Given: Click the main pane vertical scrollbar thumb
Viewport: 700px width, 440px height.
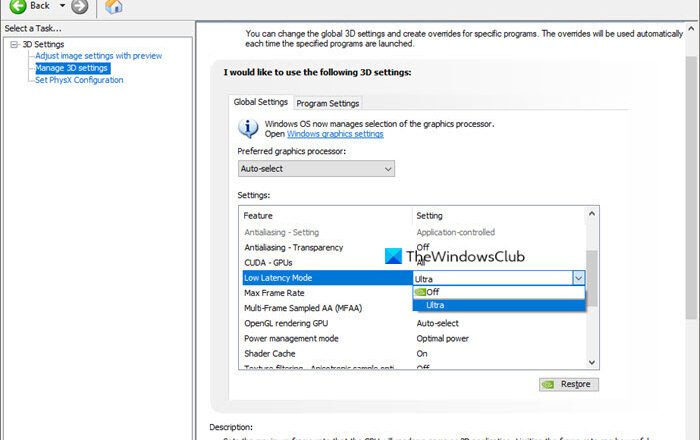Looking at the screenshot, I should pyautogui.click(x=692, y=187).
